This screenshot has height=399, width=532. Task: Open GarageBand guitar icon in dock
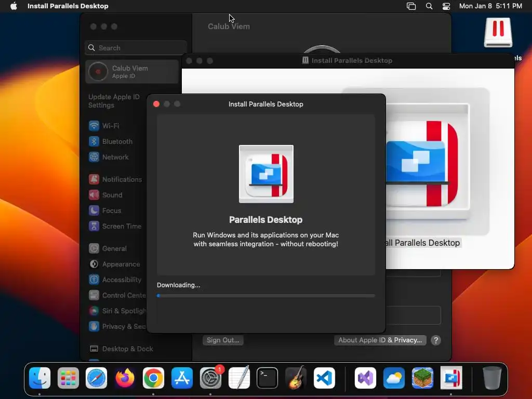point(296,378)
